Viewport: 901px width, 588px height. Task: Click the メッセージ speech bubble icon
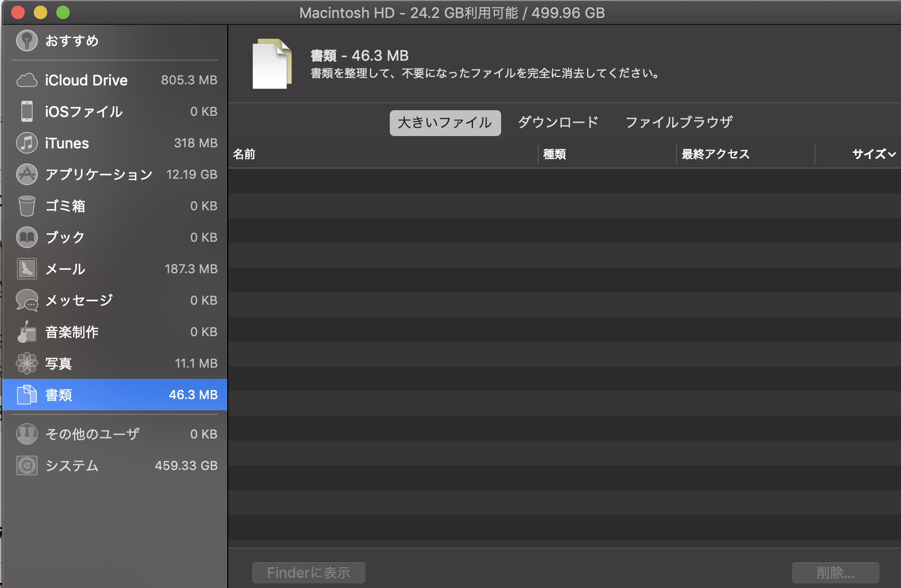27,300
